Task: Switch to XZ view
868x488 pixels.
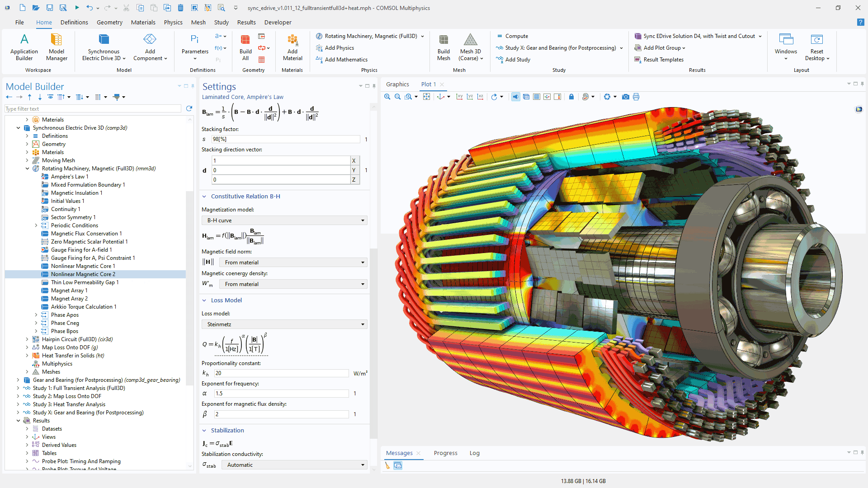Action: click(x=480, y=97)
